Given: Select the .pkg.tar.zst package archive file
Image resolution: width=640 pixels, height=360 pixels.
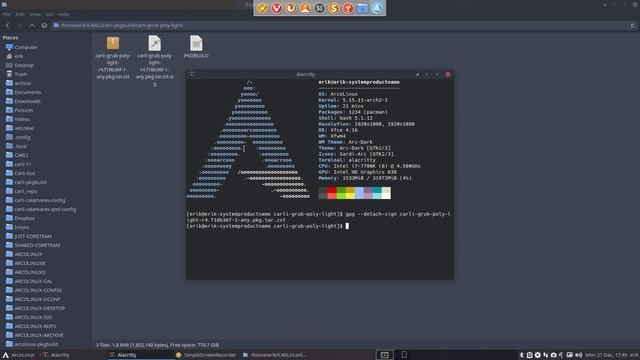Looking at the screenshot, I should 113,58.
